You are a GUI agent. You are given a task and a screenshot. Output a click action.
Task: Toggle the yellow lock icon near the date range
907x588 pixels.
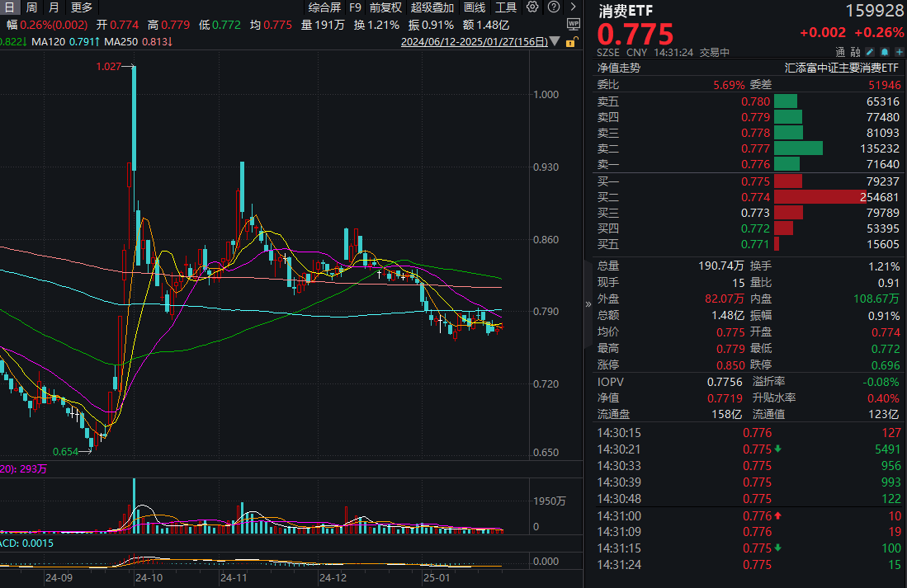pos(570,43)
